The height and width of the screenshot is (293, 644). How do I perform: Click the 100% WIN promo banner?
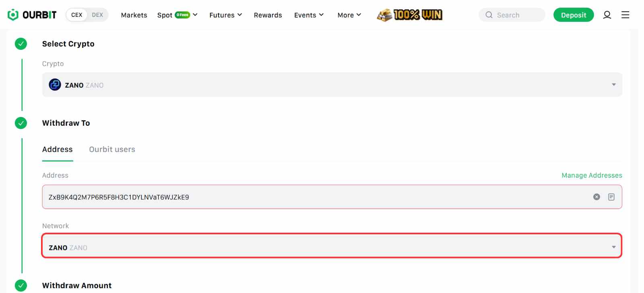410,15
